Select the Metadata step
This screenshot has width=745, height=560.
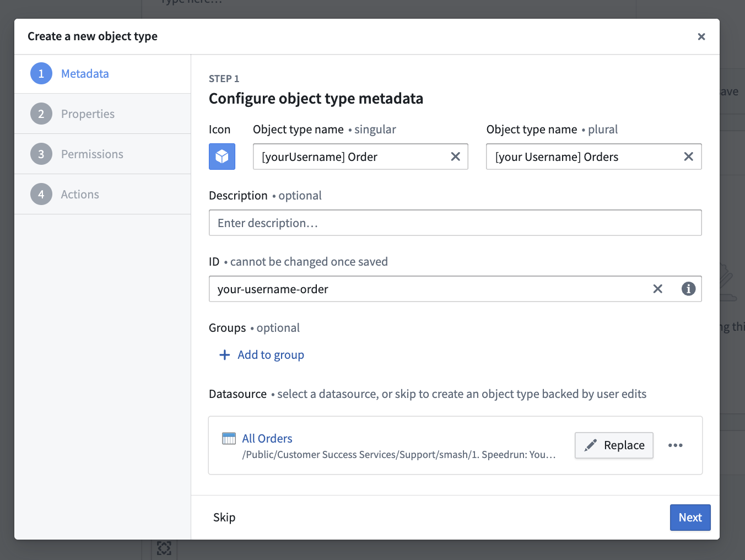85,74
